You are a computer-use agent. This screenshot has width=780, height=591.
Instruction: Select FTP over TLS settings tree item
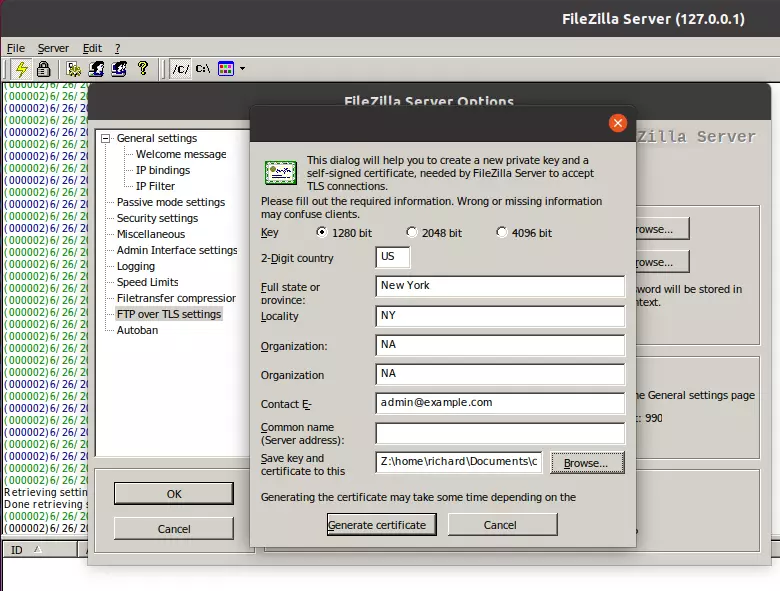coord(169,314)
